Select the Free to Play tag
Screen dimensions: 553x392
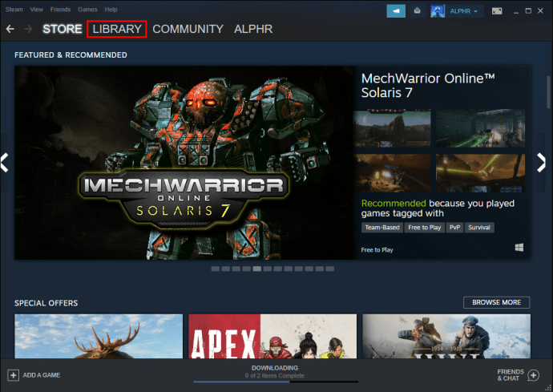pyautogui.click(x=424, y=228)
